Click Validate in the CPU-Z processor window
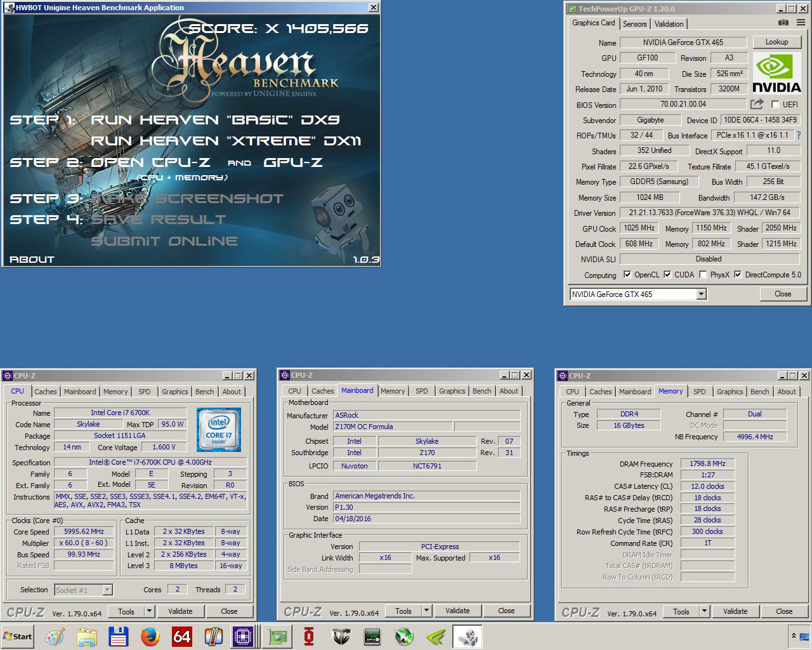The image size is (812, 650). coord(180,611)
